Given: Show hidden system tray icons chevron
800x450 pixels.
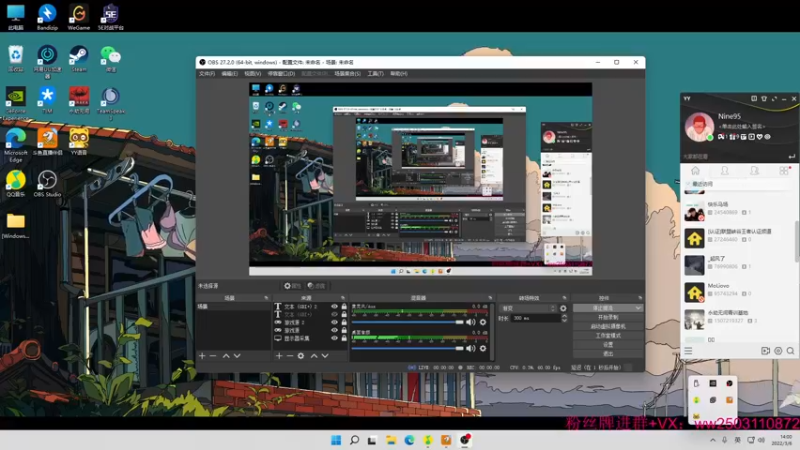Looking at the screenshot, I should coord(713,440).
